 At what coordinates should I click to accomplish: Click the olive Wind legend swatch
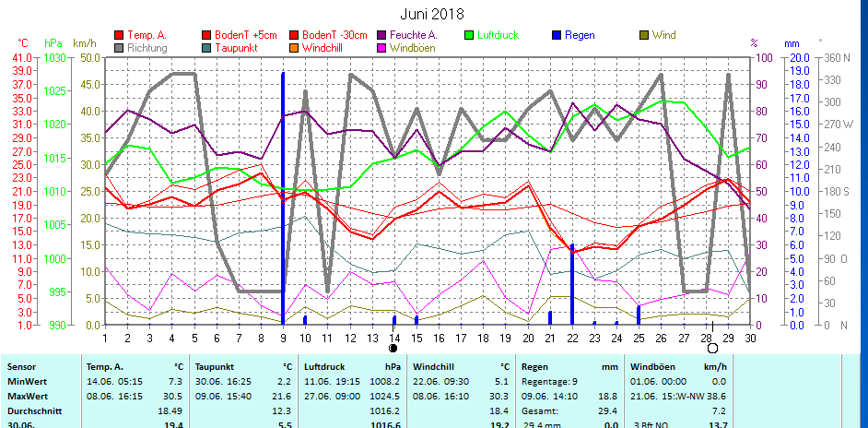coord(644,35)
